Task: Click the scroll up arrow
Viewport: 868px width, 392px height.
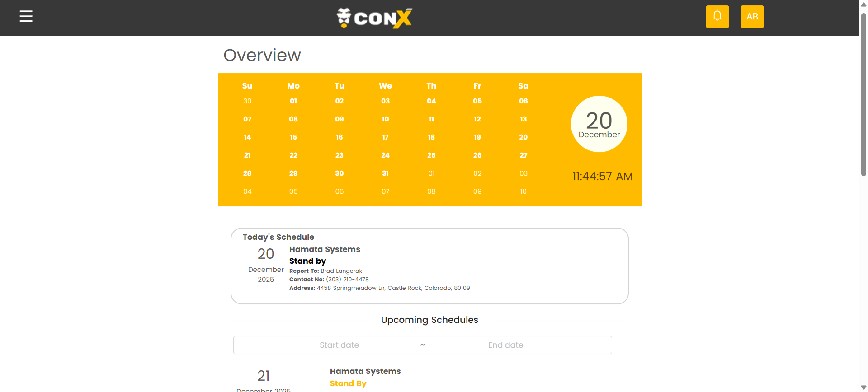Action: 863,4
